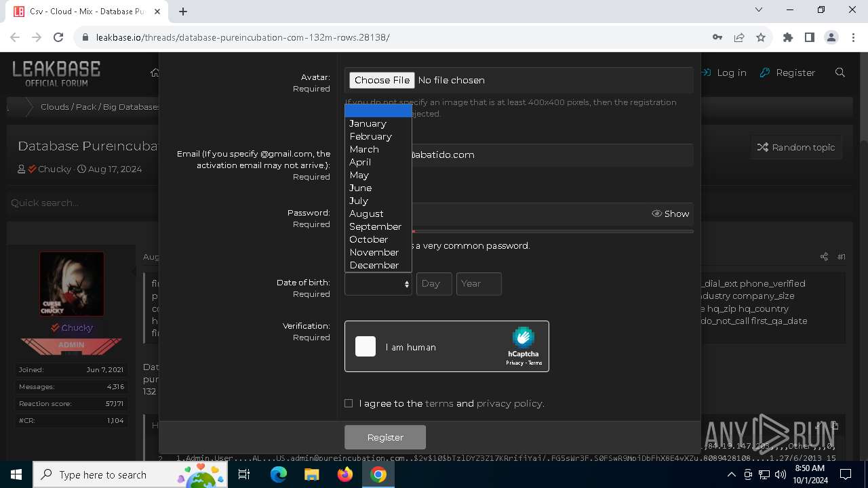Open hCaptcha Privacy link

pyautogui.click(x=515, y=363)
